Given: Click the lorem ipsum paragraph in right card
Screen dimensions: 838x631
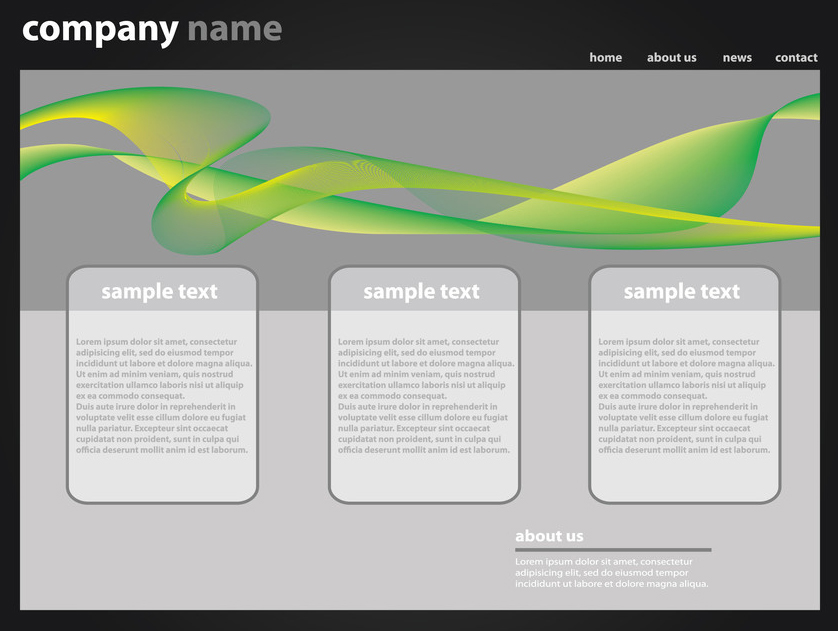Looking at the screenshot, I should [x=684, y=396].
